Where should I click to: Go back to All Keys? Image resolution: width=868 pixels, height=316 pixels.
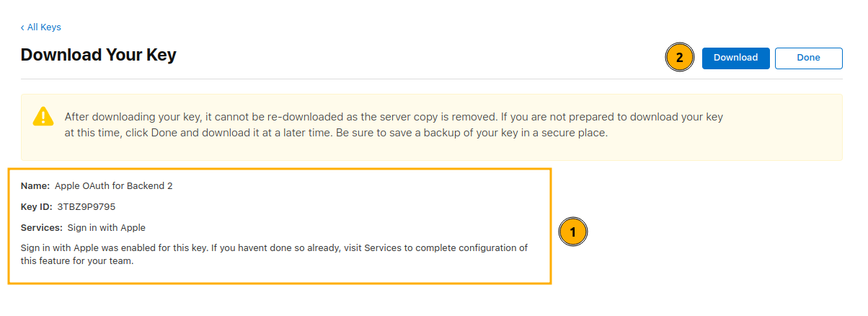click(x=43, y=27)
